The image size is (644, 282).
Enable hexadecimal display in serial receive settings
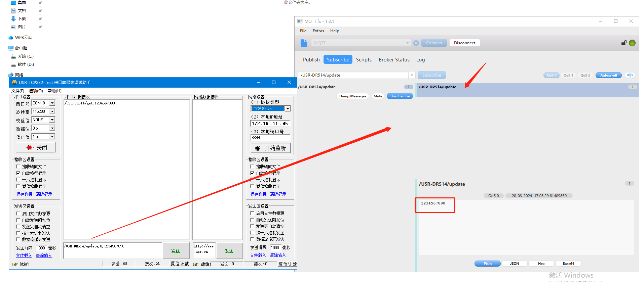[x=18, y=180]
